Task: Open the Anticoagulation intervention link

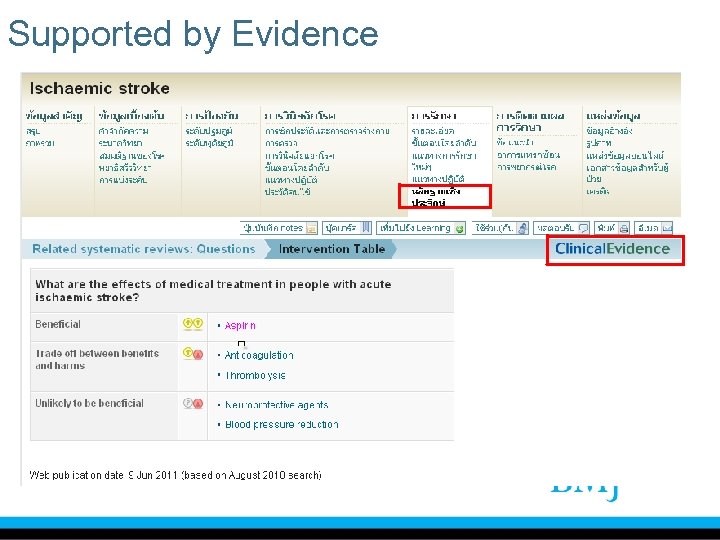Action: pos(259,355)
